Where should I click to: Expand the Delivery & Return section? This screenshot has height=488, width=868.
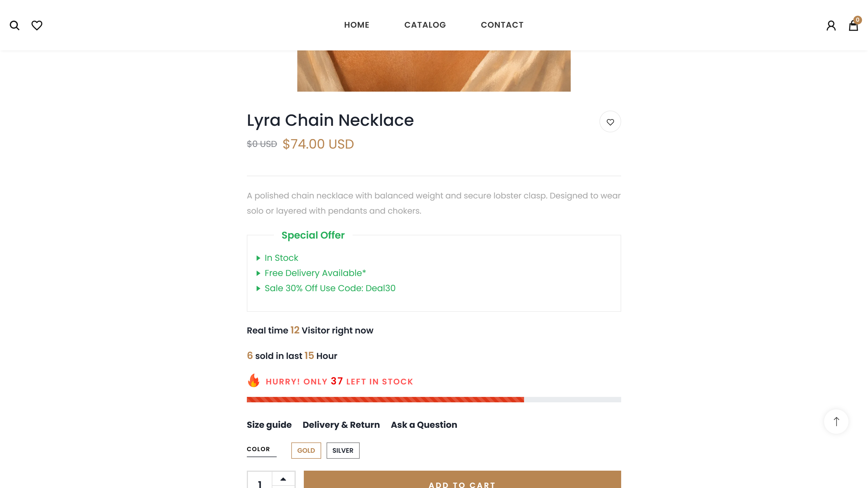341,425
